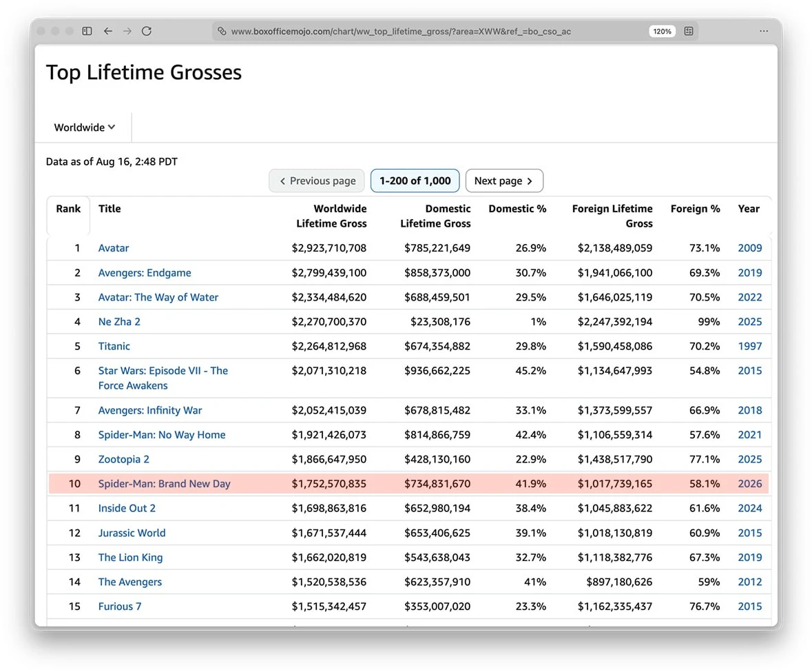The width and height of the screenshot is (812, 672).
Task: Go to Next page
Action: pos(504,181)
